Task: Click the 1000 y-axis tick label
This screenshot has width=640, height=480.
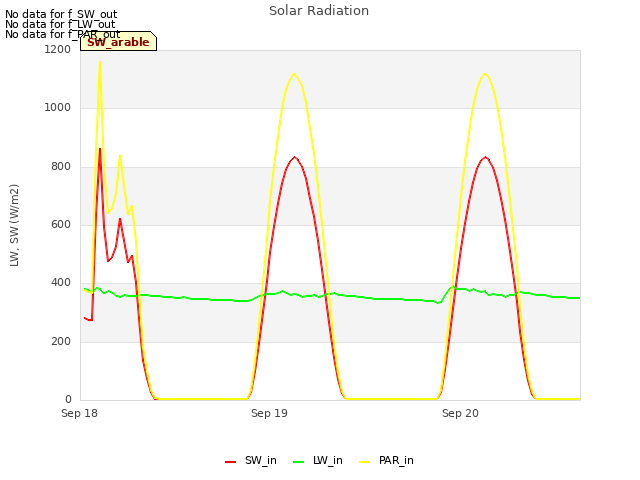Action: pos(58,107)
